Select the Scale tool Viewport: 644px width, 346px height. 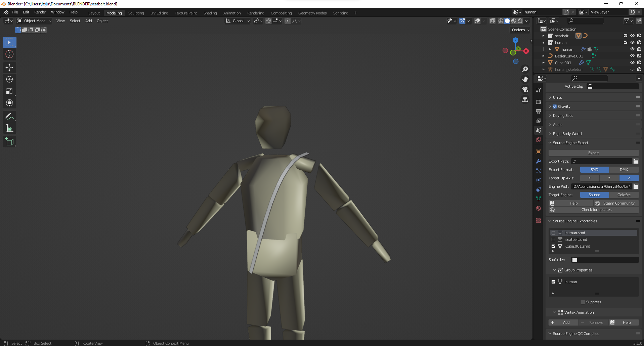pyautogui.click(x=9, y=91)
